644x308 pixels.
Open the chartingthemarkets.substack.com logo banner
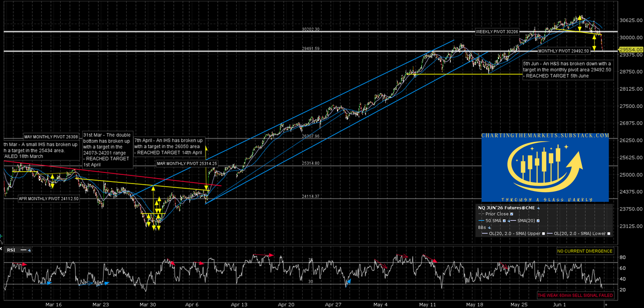tap(545, 167)
